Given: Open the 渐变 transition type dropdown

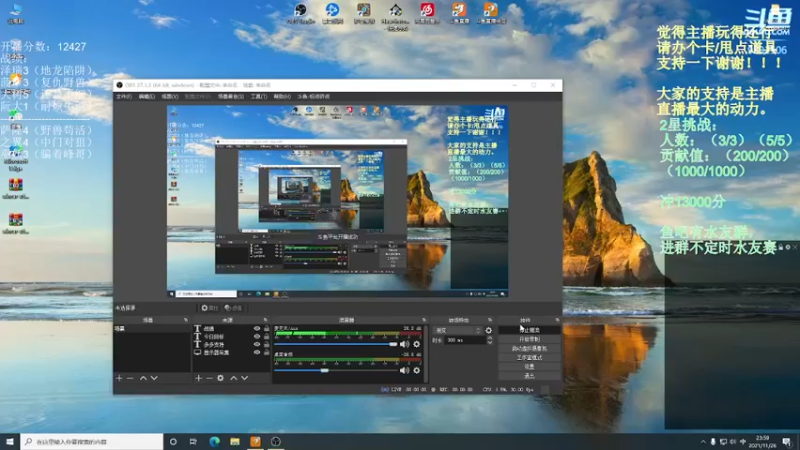Looking at the screenshot, I should click(x=458, y=331).
